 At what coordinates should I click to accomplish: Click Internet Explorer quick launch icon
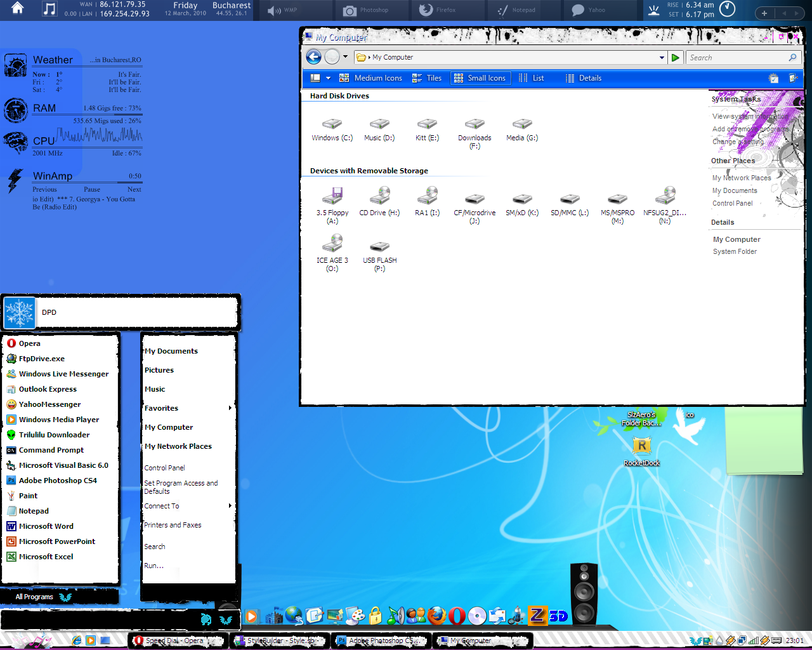click(77, 640)
